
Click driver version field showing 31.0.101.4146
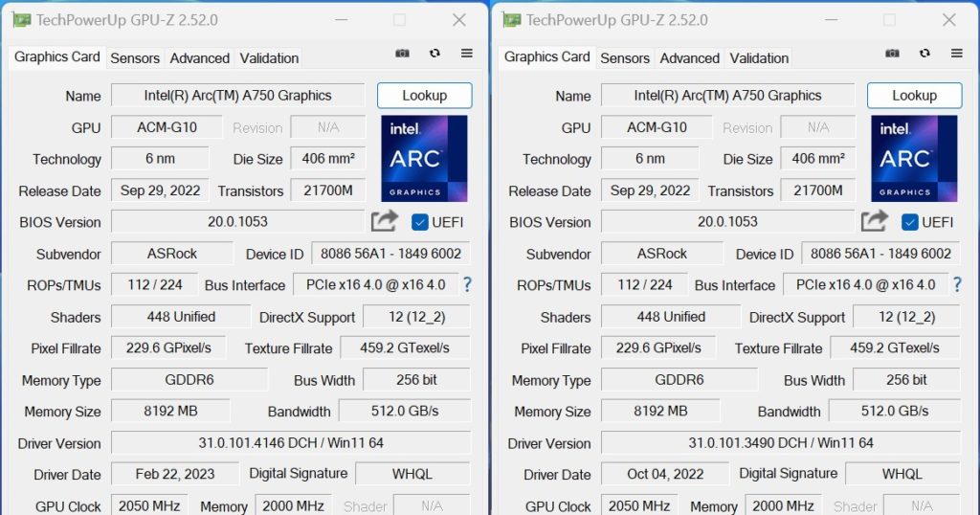point(291,443)
